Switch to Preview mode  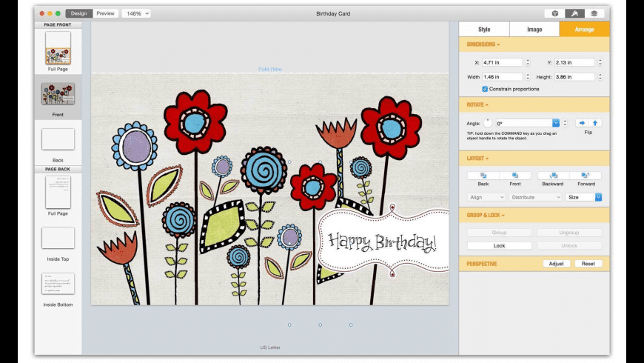(106, 13)
